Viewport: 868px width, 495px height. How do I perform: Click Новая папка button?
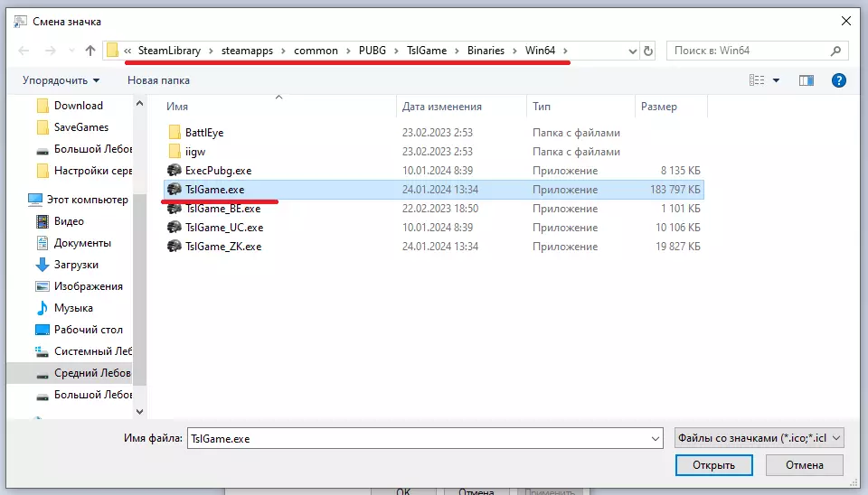click(158, 80)
